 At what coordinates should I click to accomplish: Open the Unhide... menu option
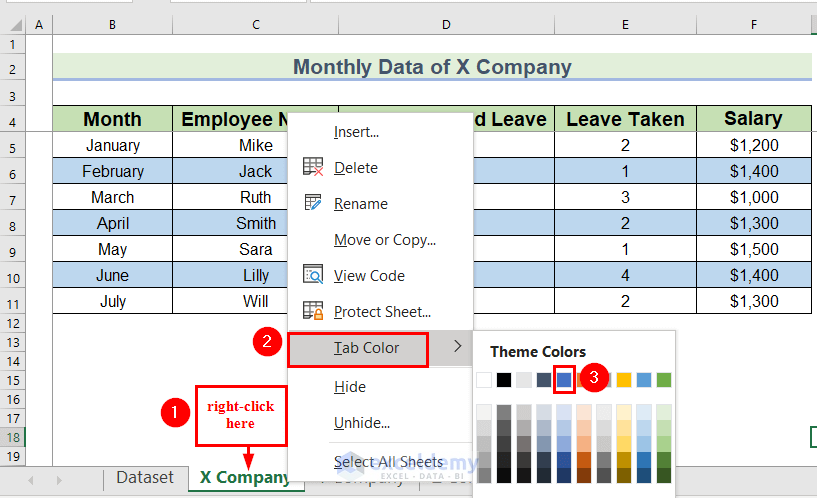tap(361, 422)
